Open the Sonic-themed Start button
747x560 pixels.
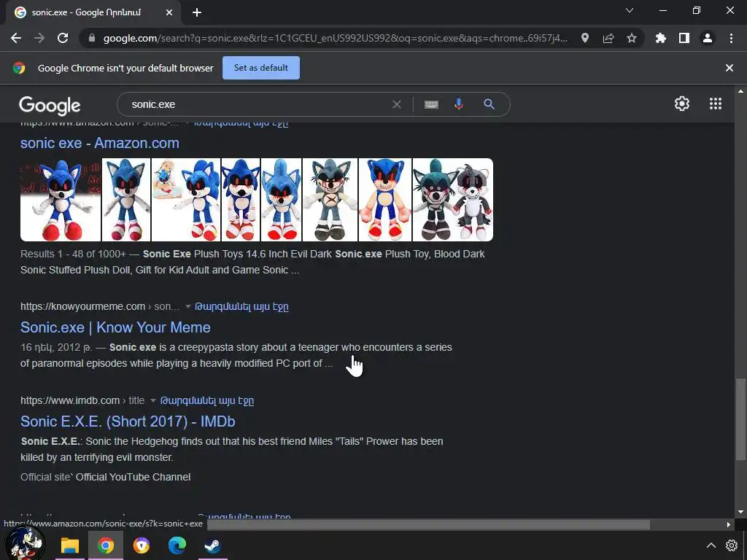tap(24, 543)
